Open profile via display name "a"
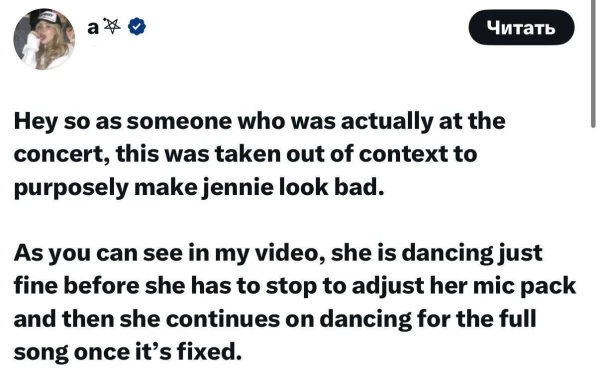The image size is (600, 391). (x=93, y=28)
